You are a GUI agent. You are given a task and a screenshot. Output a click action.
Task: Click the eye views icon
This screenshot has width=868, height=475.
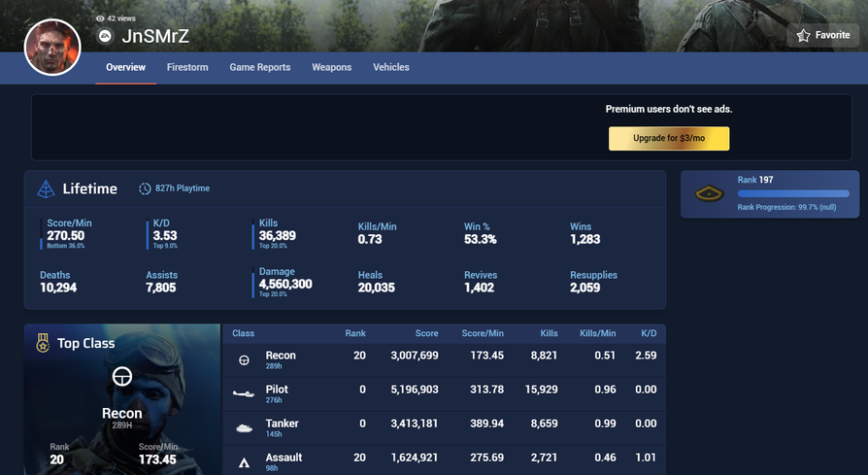coord(100,18)
